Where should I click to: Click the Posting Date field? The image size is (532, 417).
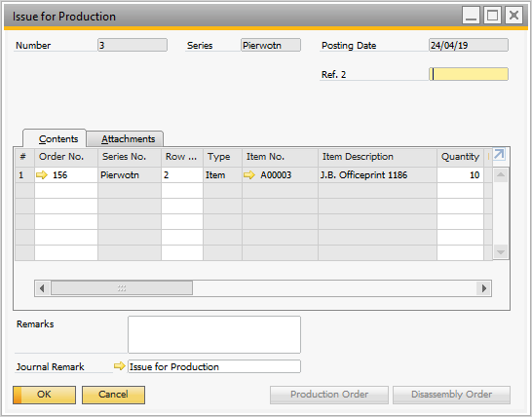click(x=469, y=45)
